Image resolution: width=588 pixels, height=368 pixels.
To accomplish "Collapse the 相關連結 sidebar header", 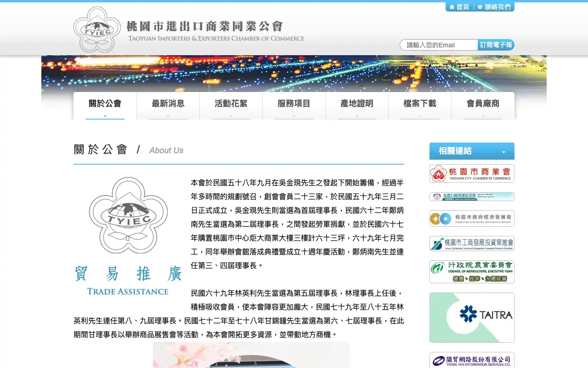I will [x=472, y=151].
